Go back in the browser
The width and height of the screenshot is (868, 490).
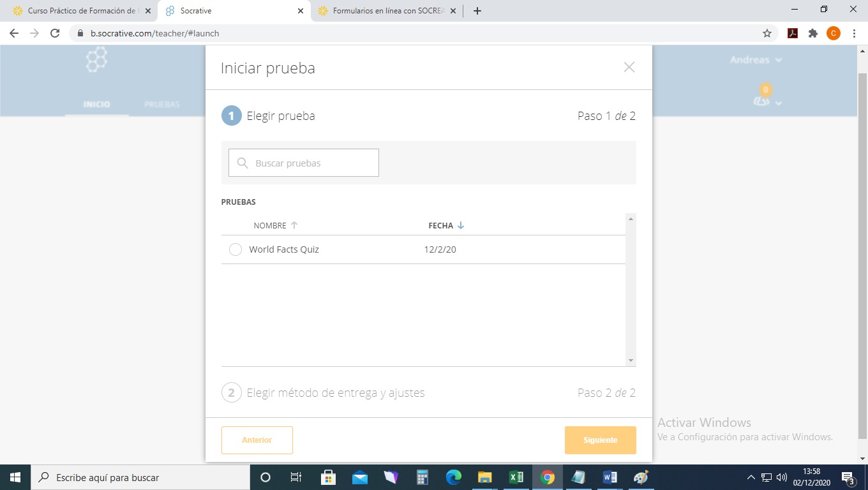point(14,33)
